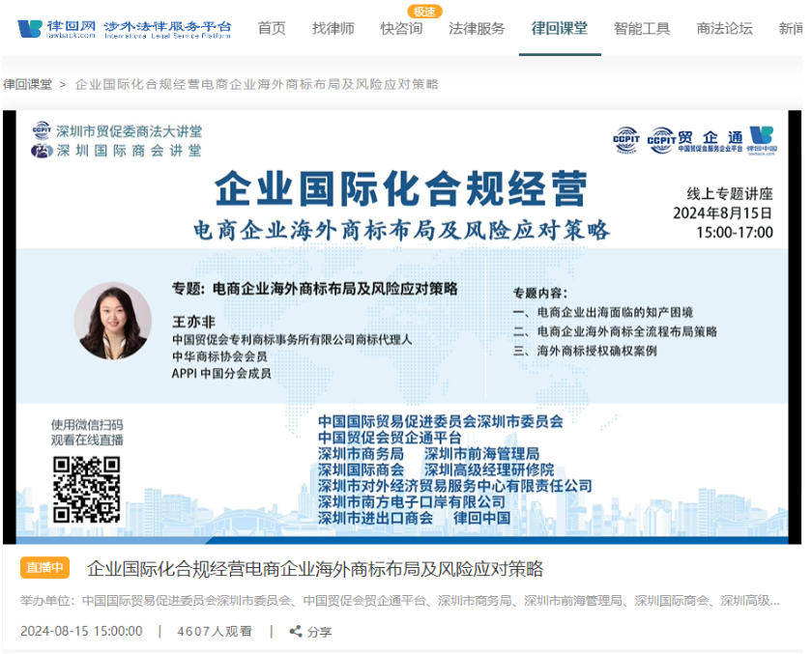Select the 律回课堂 tab

[x=560, y=28]
